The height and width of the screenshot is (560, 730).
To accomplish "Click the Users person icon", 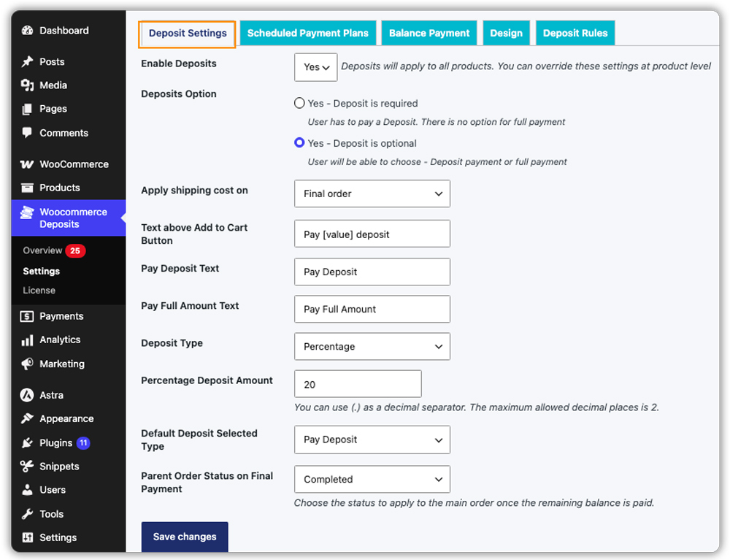I will 27,490.
